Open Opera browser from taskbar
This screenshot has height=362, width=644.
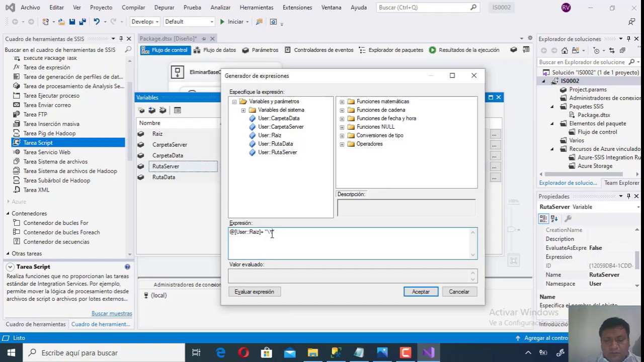click(x=244, y=353)
